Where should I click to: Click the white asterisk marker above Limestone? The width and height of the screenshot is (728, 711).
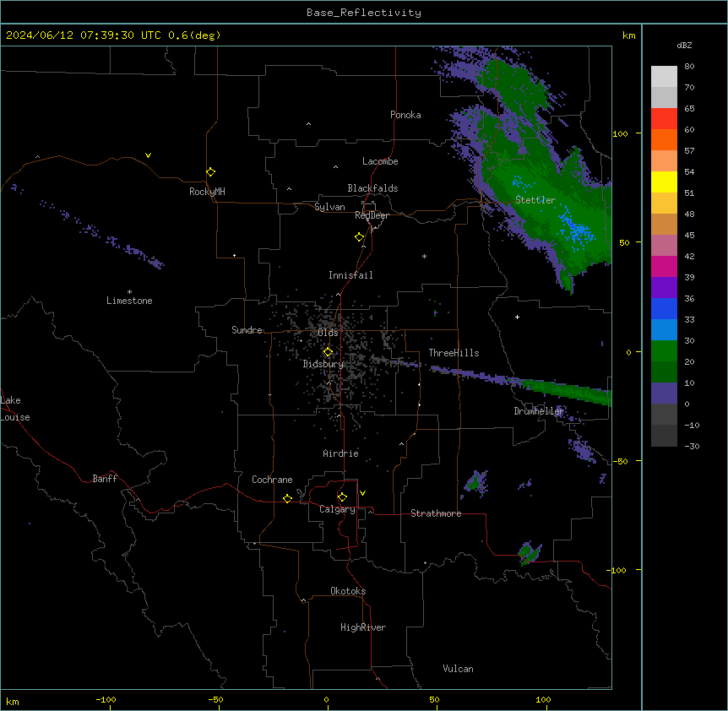click(129, 291)
